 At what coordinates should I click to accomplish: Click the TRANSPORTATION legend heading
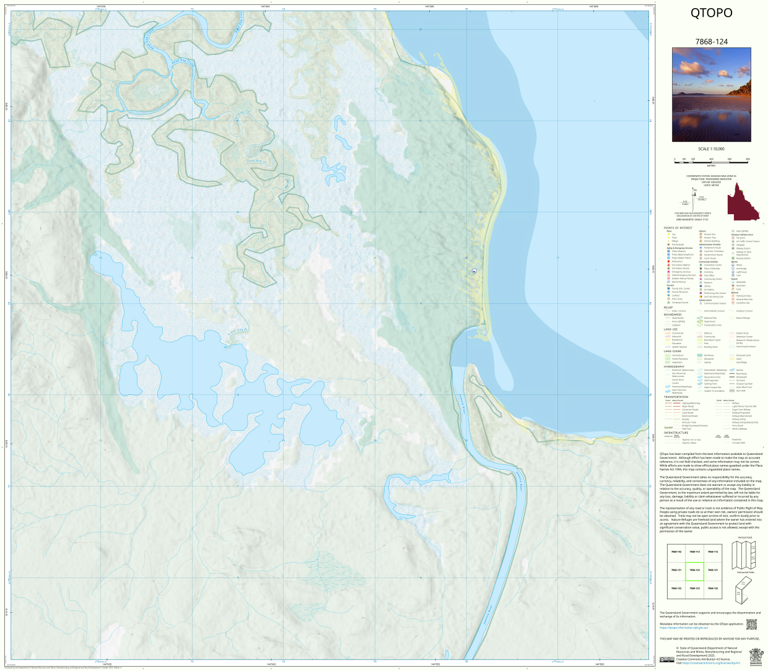[676, 397]
